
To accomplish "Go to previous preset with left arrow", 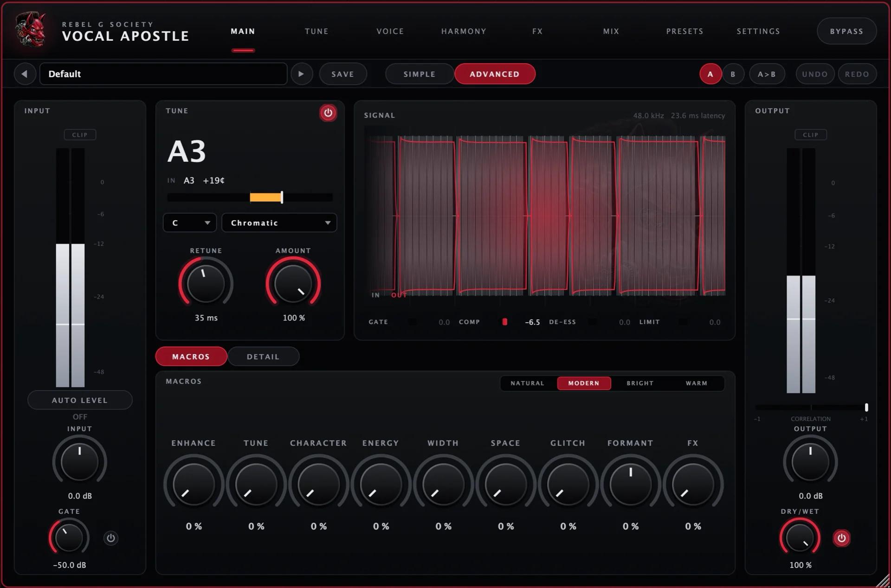I will (25, 74).
